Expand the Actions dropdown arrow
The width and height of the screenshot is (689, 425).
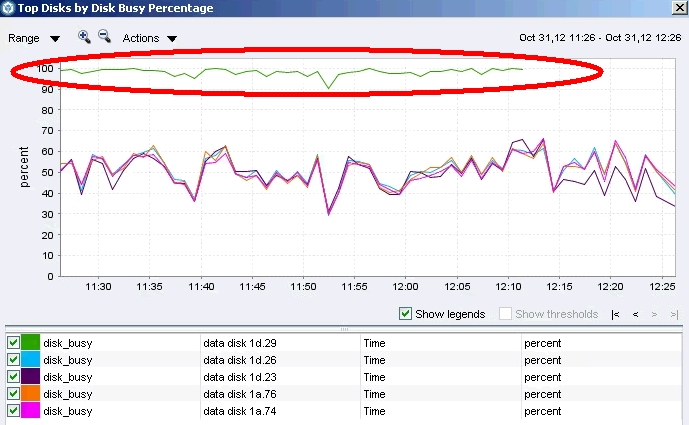tap(172, 39)
